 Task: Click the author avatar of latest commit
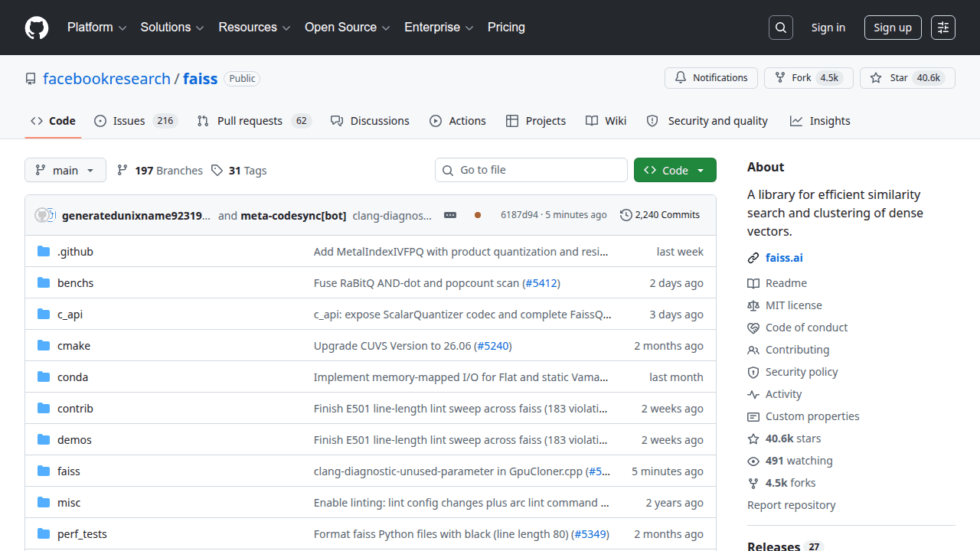(43, 215)
